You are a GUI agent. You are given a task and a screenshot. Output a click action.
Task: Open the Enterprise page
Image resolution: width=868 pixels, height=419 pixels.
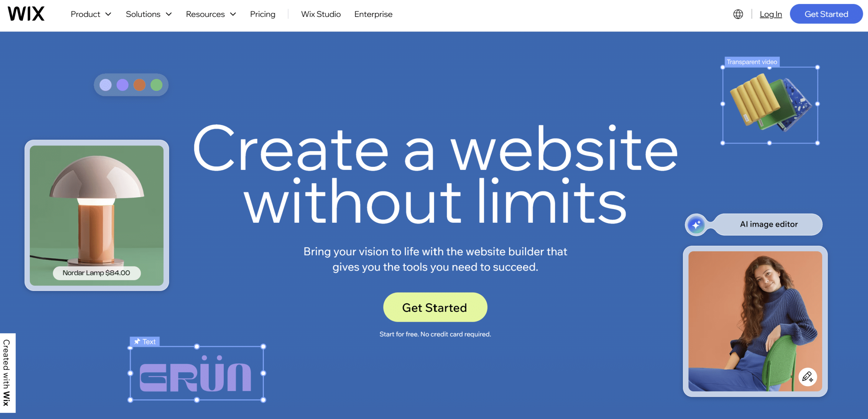point(373,14)
